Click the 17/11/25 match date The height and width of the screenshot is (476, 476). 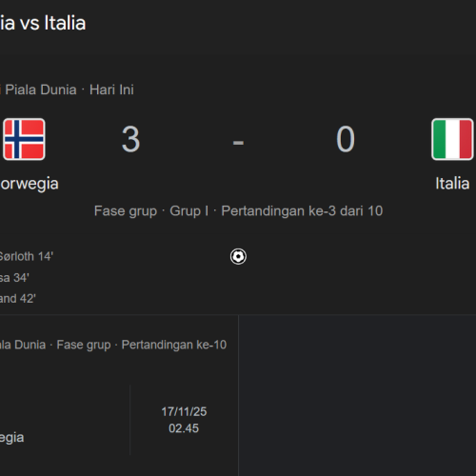pos(184,411)
